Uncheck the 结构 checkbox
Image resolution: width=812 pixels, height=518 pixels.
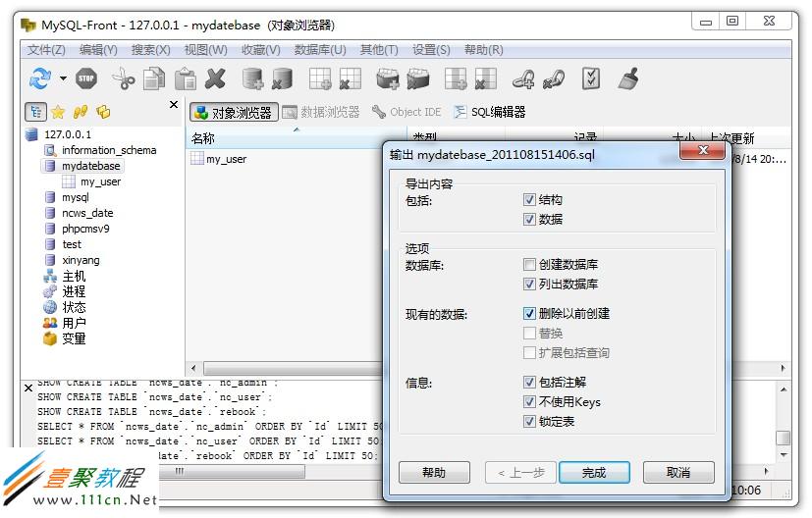pyautogui.click(x=529, y=200)
